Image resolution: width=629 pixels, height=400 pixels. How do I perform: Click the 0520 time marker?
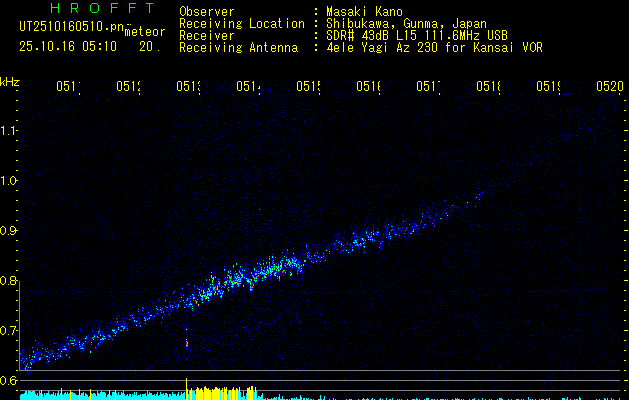coord(608,87)
